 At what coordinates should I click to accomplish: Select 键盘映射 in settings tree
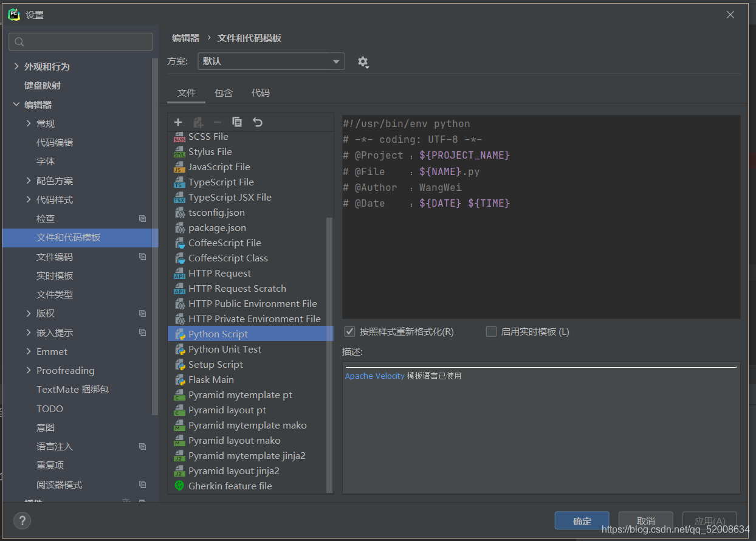(x=43, y=86)
